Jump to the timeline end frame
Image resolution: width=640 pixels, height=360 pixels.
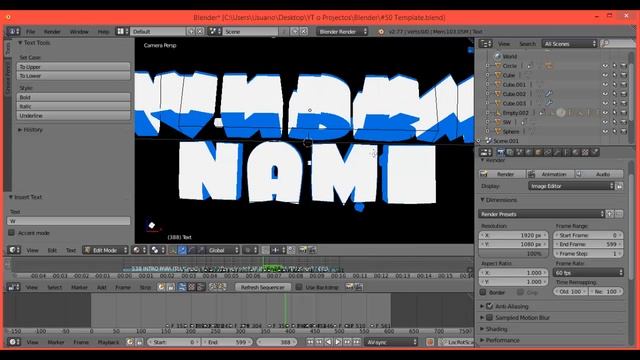click(x=357, y=342)
